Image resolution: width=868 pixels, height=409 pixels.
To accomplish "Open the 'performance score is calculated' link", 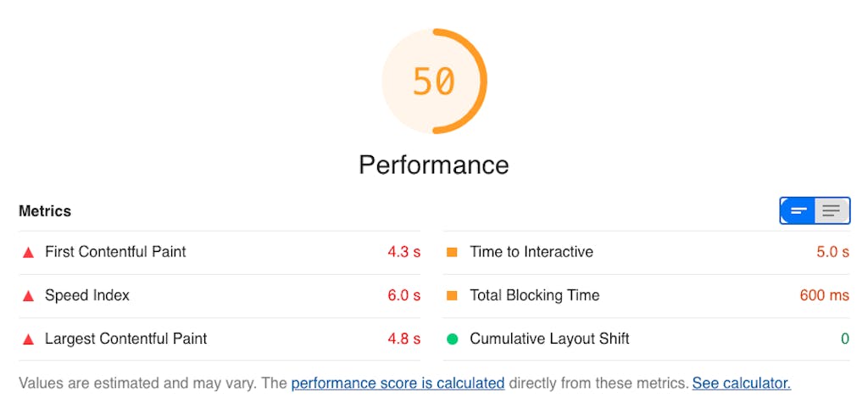I will (398, 384).
